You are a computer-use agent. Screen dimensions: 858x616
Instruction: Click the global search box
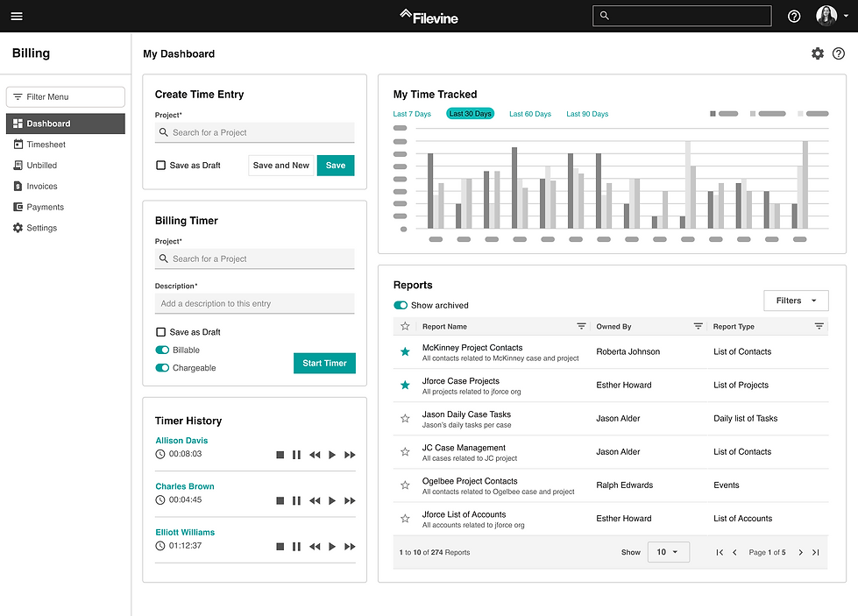coord(682,16)
